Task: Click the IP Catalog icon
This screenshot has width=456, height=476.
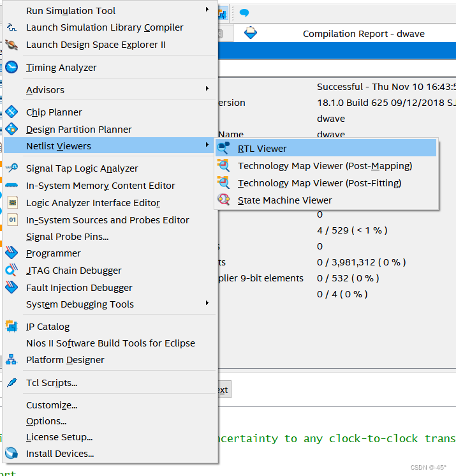Action: click(11, 326)
